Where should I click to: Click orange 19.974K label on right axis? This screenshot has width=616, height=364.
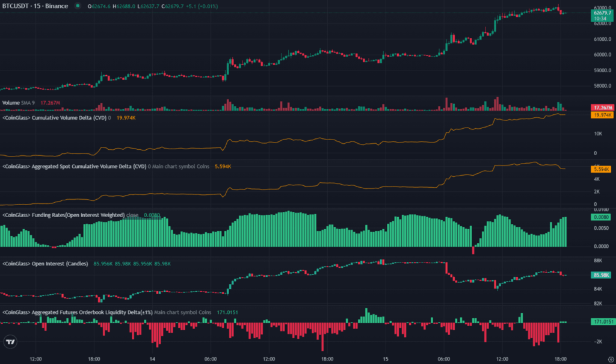(602, 115)
